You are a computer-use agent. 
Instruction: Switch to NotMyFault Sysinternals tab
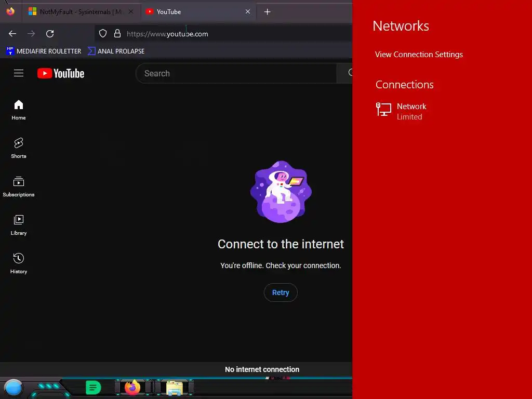pos(81,12)
